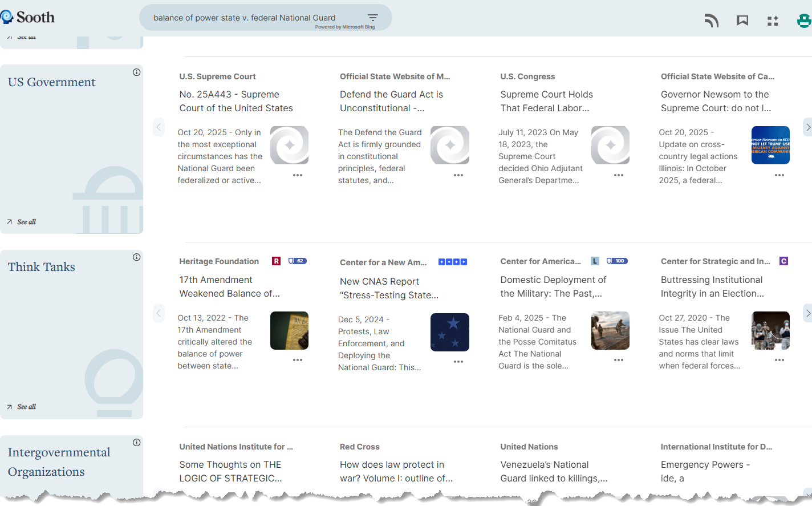Show info for US Government section

pos(137,72)
